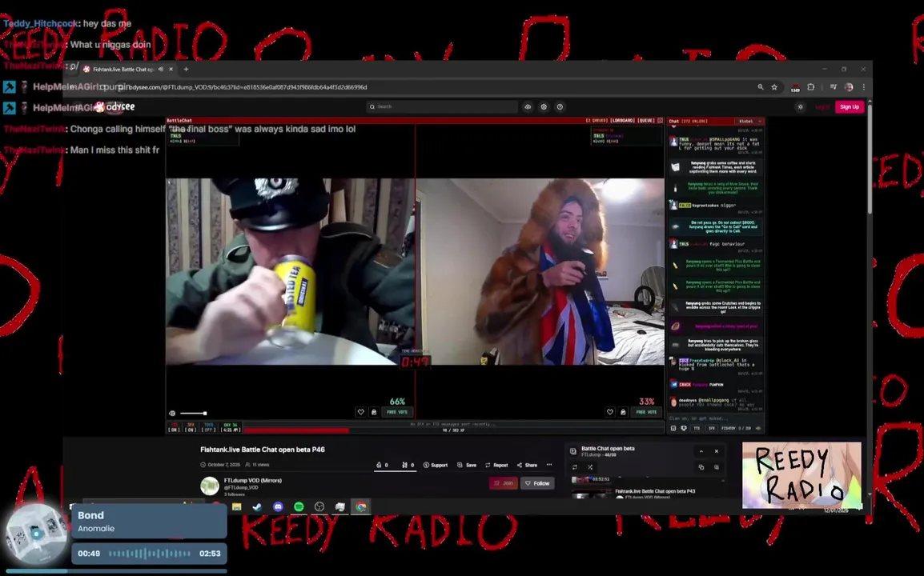Click Free Vote for left contestant
The image size is (924, 576).
(x=397, y=412)
